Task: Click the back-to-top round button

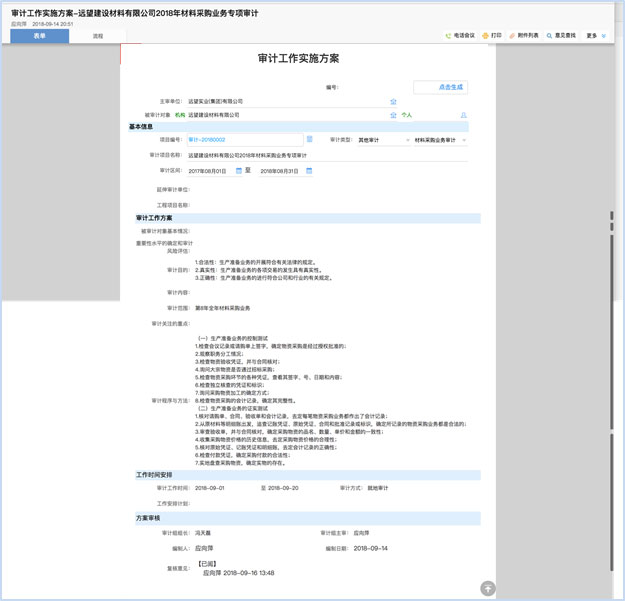Action: [x=488, y=588]
